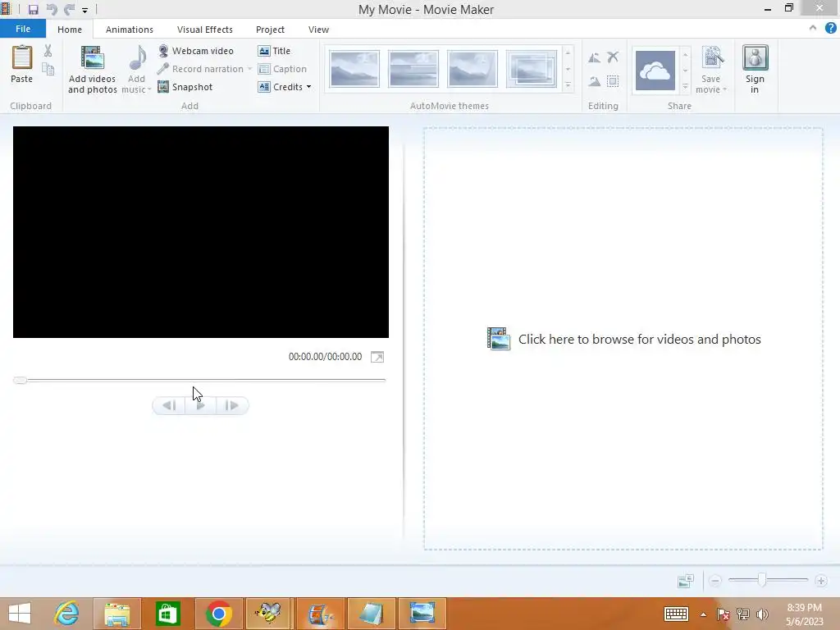Open Movie Maker Help question mark
The width and height of the screenshot is (840, 630).
coord(830,29)
